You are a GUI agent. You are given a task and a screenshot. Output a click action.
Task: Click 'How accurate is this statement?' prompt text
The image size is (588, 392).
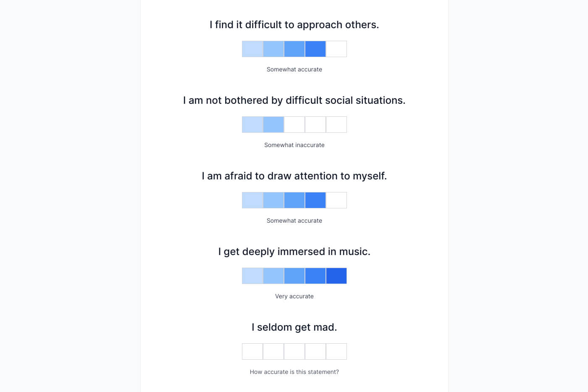pyautogui.click(x=294, y=372)
